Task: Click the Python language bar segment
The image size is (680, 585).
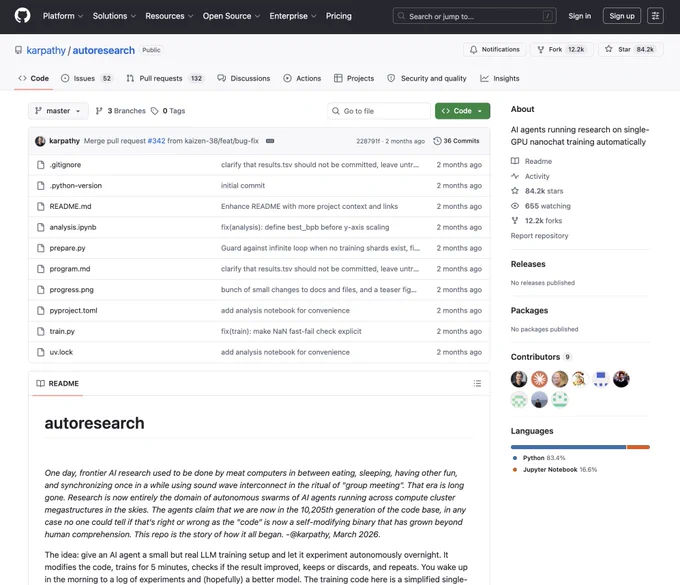Action: [x=568, y=447]
